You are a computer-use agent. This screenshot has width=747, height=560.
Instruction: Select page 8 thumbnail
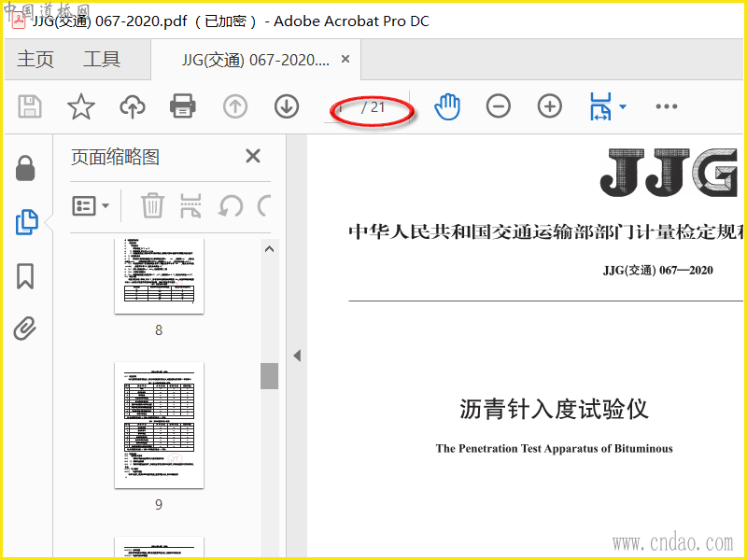tap(159, 276)
